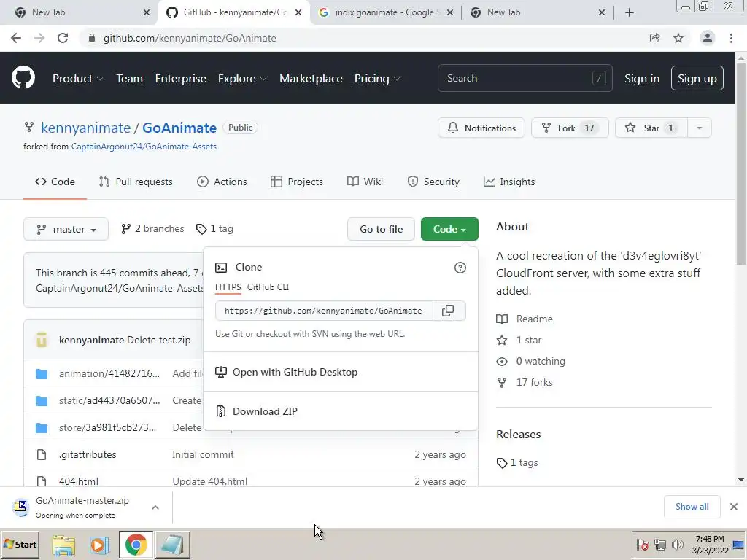The width and height of the screenshot is (747, 560).
Task: Click the Action Center flag tray icon
Action: pyautogui.click(x=643, y=544)
